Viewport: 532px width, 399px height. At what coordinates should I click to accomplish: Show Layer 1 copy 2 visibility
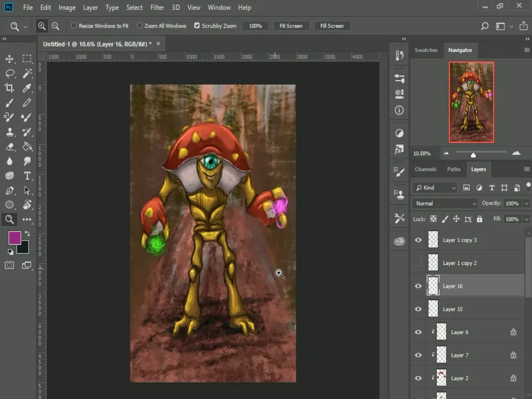pos(418,263)
